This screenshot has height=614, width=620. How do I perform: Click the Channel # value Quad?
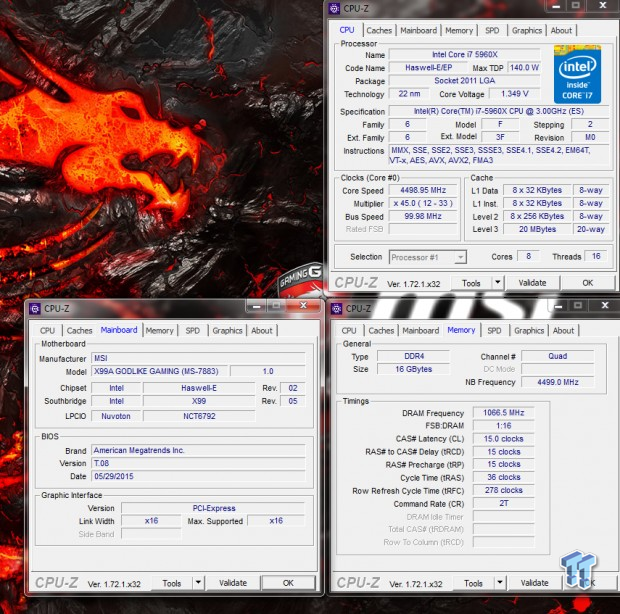pos(558,356)
